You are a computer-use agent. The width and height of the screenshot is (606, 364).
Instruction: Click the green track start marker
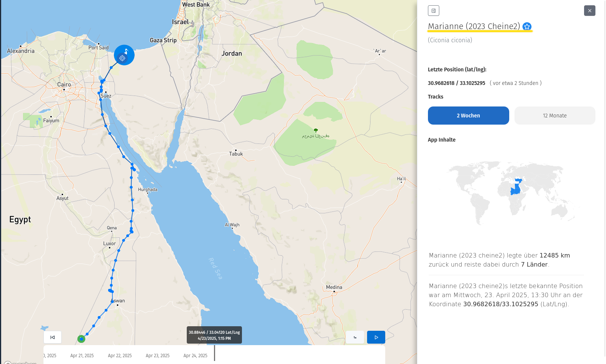[81, 339]
